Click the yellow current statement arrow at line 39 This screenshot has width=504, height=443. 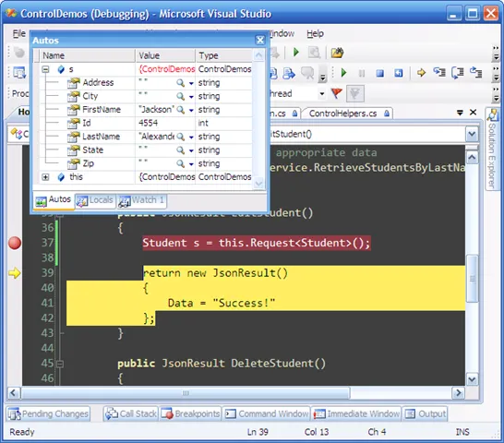tap(15, 273)
